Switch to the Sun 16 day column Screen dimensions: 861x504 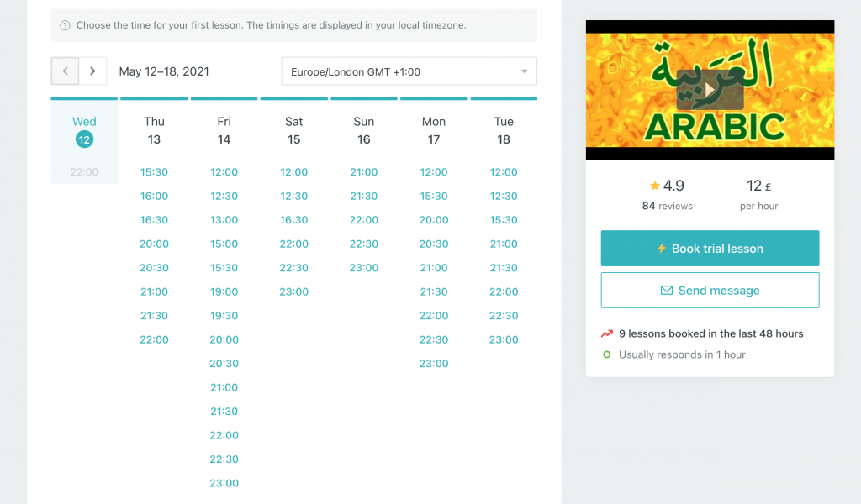[363, 130]
